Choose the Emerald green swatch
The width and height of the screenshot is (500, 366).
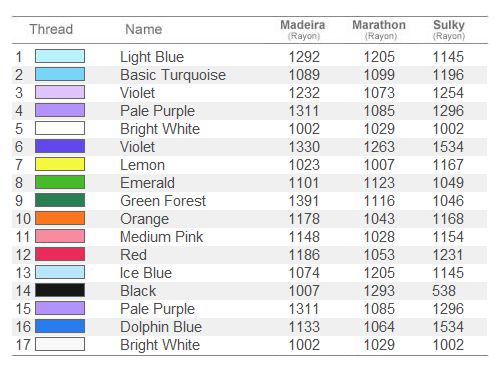60,182
